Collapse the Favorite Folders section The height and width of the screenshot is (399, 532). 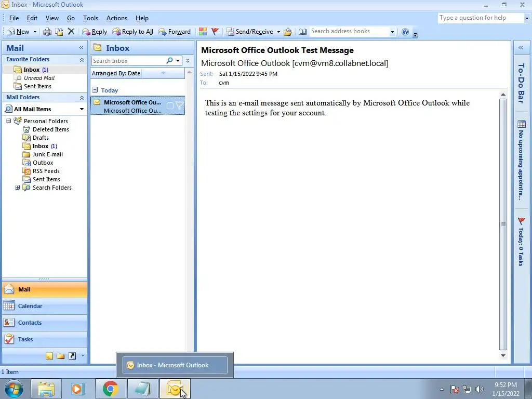point(82,59)
